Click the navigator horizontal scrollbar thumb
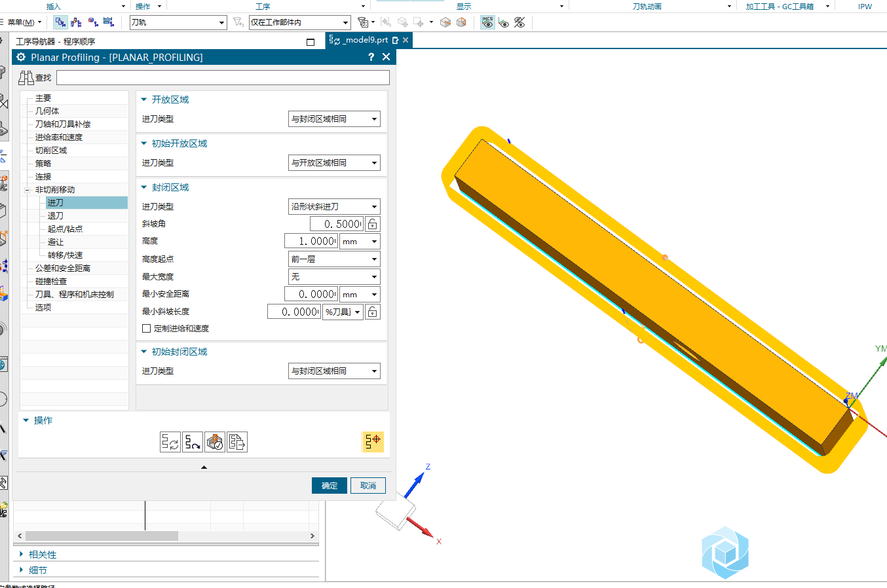Image resolution: width=887 pixels, height=588 pixels. pos(102,536)
